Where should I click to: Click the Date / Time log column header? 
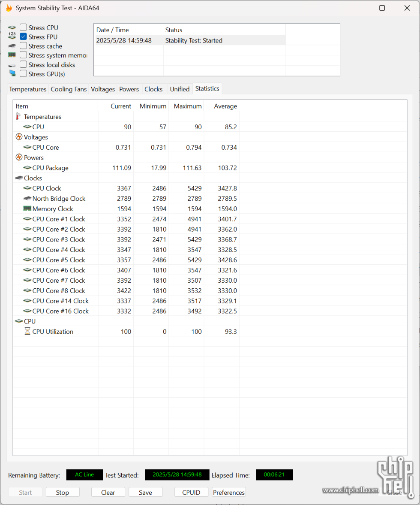point(129,30)
